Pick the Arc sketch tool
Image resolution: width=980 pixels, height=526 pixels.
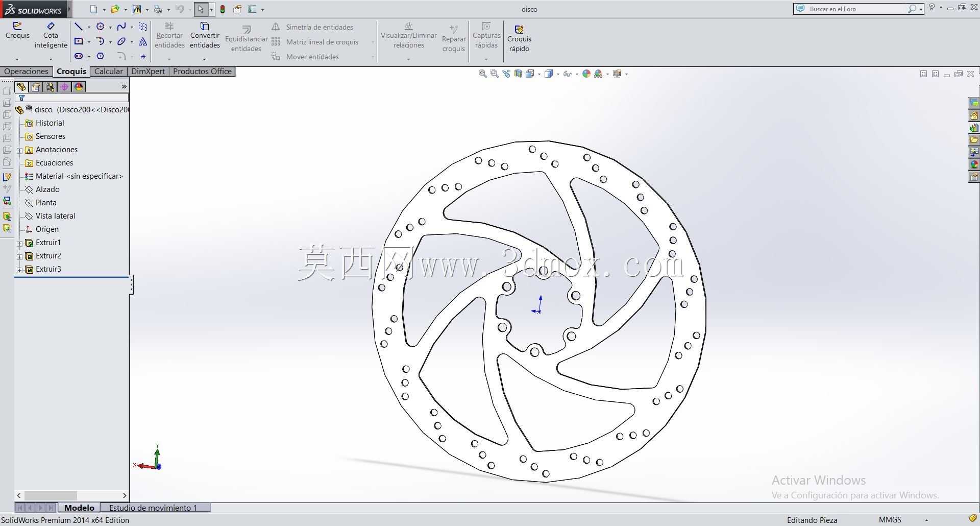pyautogui.click(x=101, y=41)
